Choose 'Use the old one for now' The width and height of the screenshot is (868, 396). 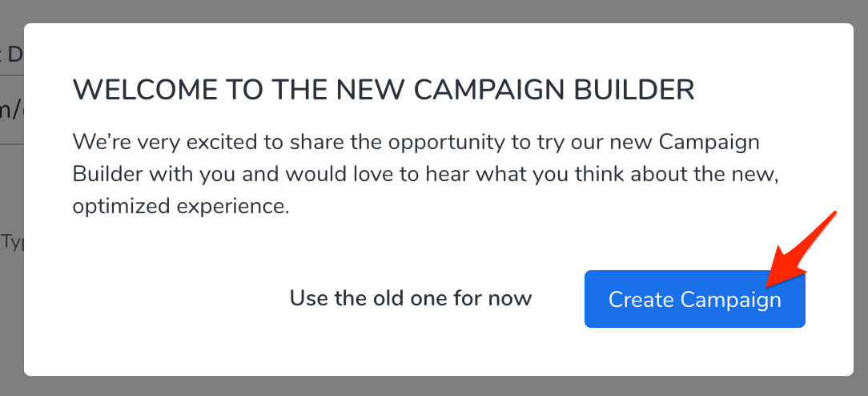(x=410, y=299)
